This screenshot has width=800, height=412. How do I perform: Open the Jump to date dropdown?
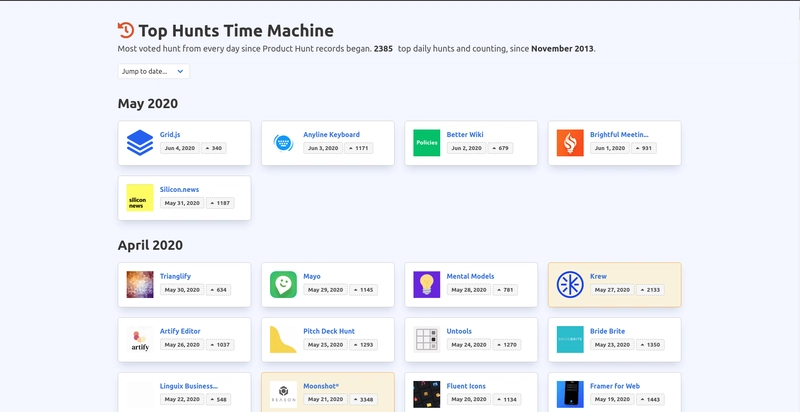click(x=154, y=71)
